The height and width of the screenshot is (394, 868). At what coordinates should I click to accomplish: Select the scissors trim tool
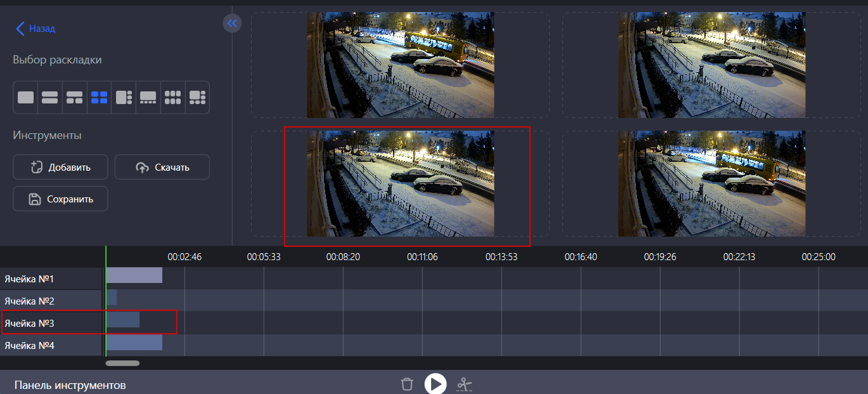[x=464, y=384]
